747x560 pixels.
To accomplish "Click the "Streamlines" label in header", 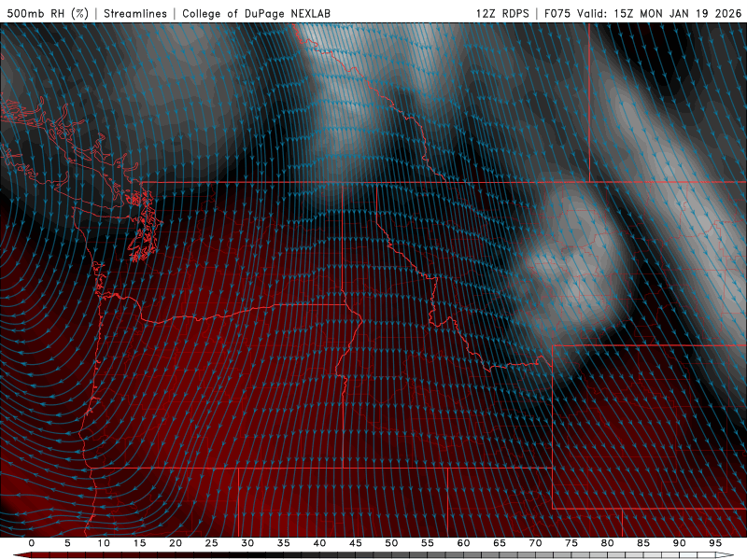I will (x=135, y=13).
